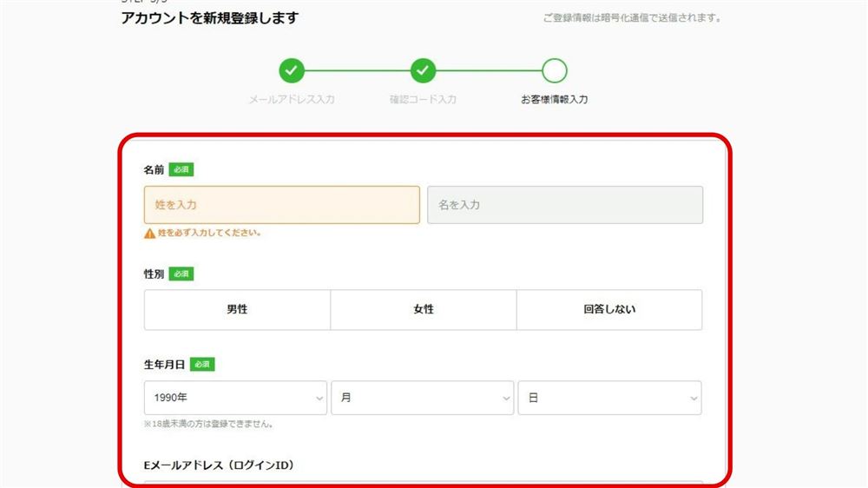Select the お客様情報入力 step label
Viewport: 868px width, 488px height.
(x=554, y=100)
